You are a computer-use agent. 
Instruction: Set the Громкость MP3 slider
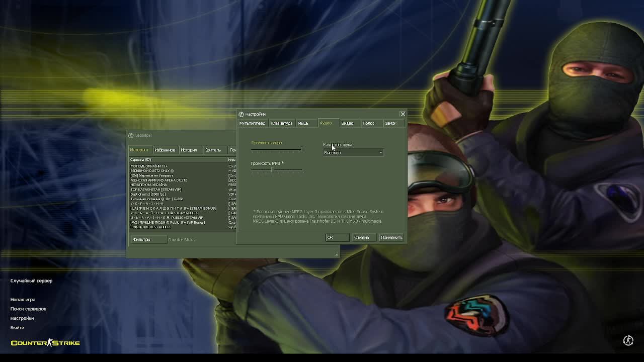click(277, 170)
